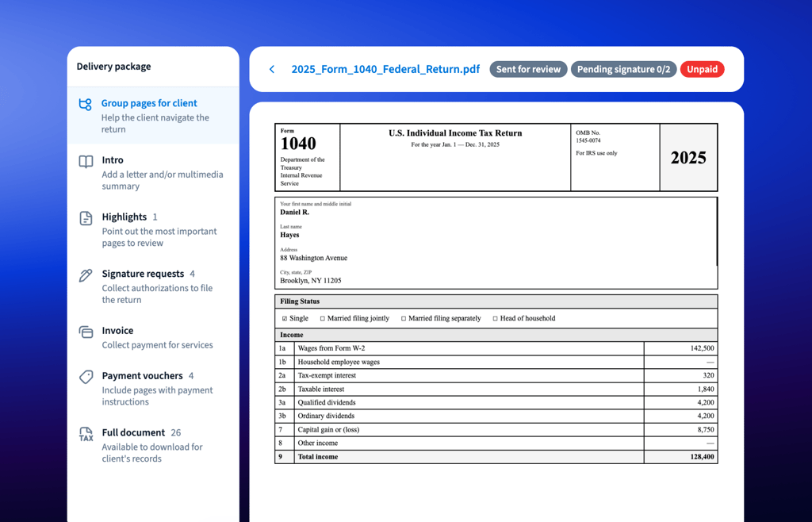The height and width of the screenshot is (522, 812).
Task: Click the red Unpaid status badge
Action: pyautogui.click(x=703, y=69)
